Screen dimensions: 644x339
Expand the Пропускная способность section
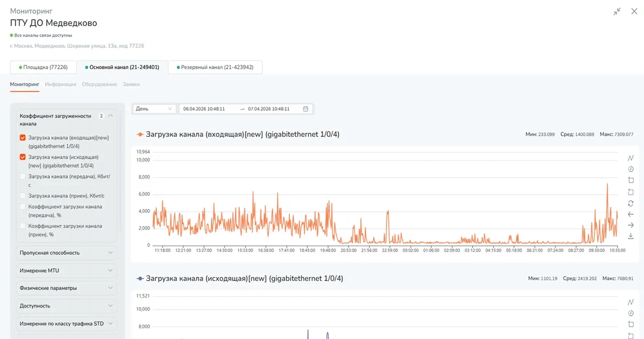(x=66, y=253)
